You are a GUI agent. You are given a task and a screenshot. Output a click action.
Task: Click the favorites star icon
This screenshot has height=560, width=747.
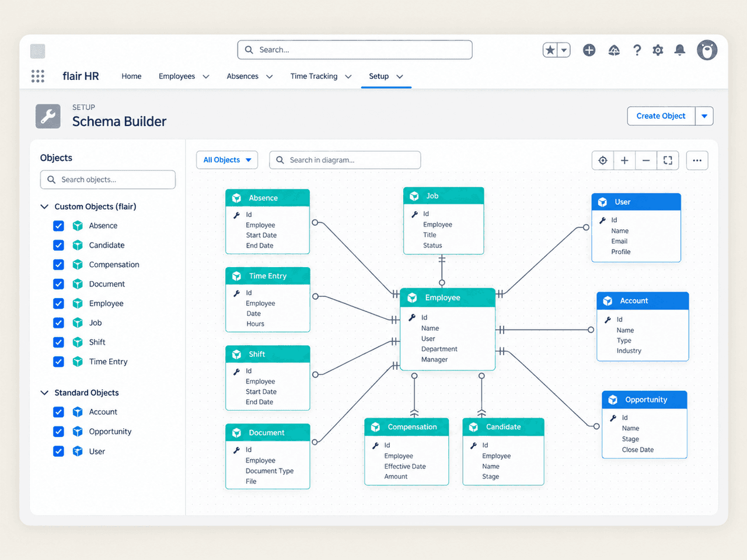coord(550,50)
